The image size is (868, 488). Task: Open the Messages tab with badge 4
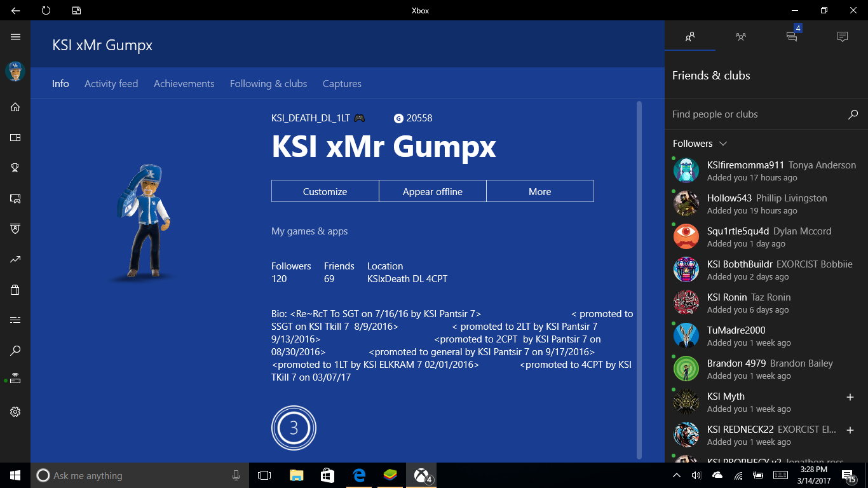(792, 36)
